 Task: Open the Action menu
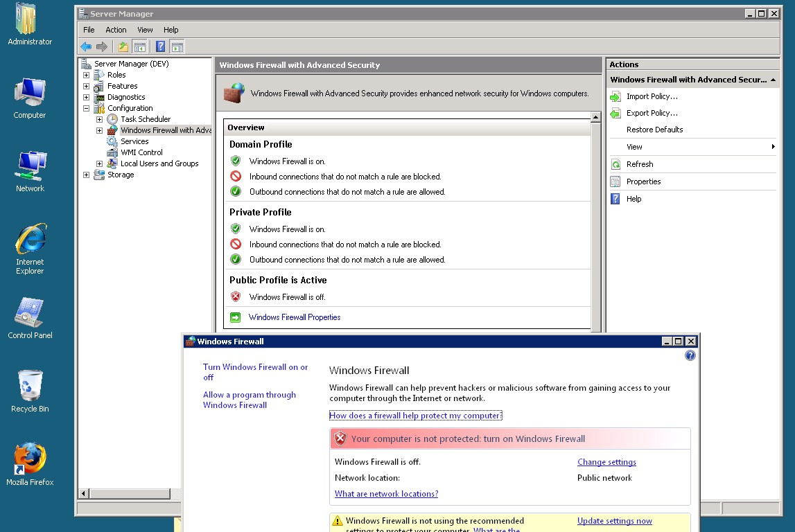pos(115,30)
